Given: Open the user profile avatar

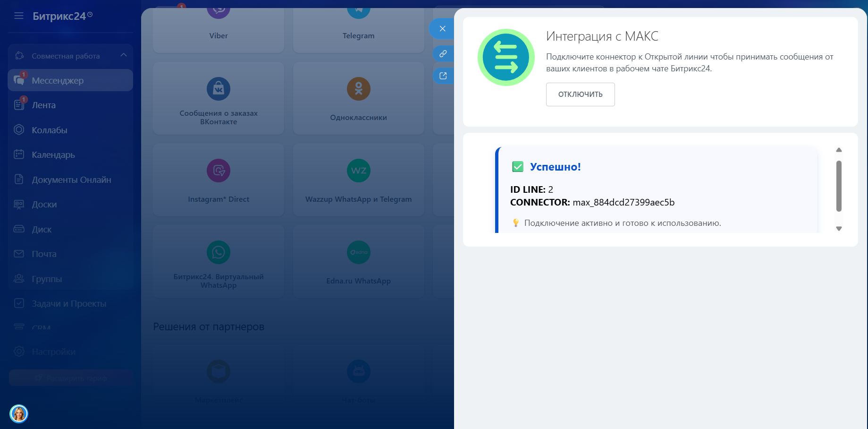Looking at the screenshot, I should coord(19,414).
